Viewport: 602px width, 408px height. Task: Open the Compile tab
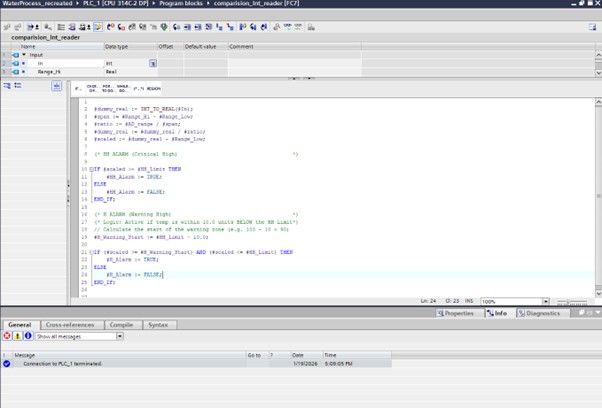click(121, 325)
